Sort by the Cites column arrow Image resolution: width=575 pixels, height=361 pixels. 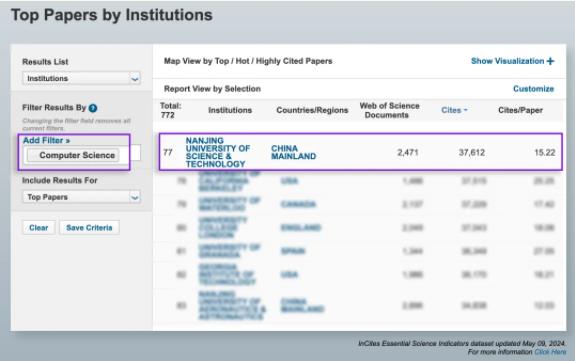pyautogui.click(x=465, y=110)
